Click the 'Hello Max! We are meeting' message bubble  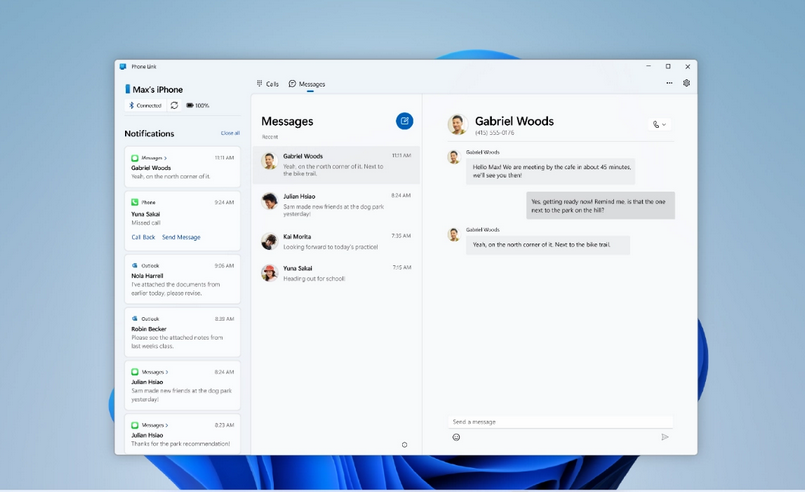point(550,171)
